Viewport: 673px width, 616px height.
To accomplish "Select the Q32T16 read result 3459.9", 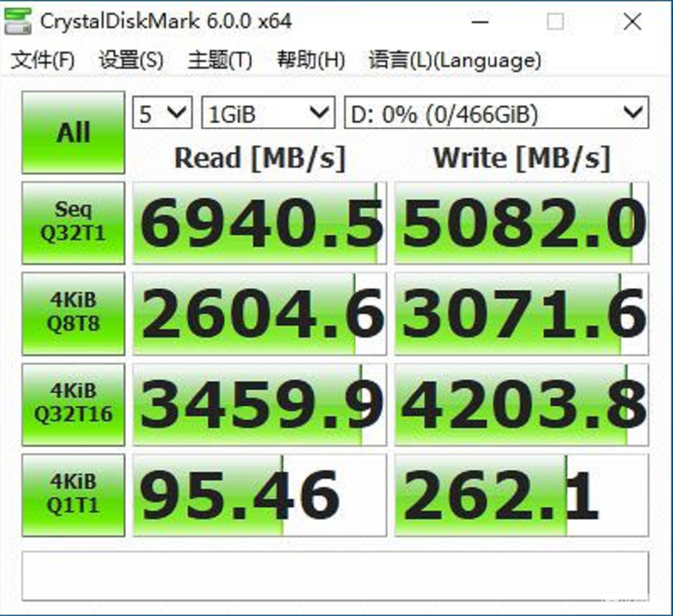I will coord(260,405).
